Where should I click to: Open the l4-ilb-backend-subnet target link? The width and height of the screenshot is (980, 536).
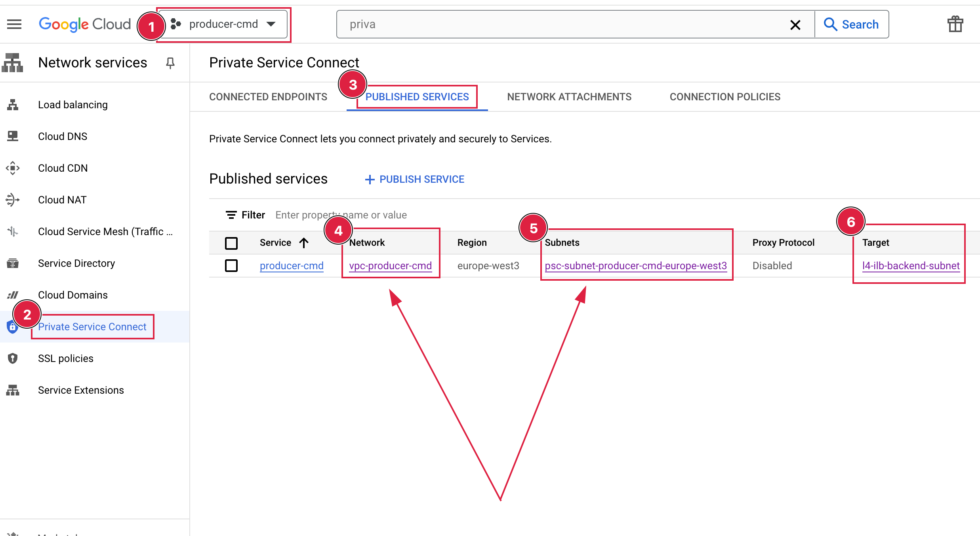911,266
